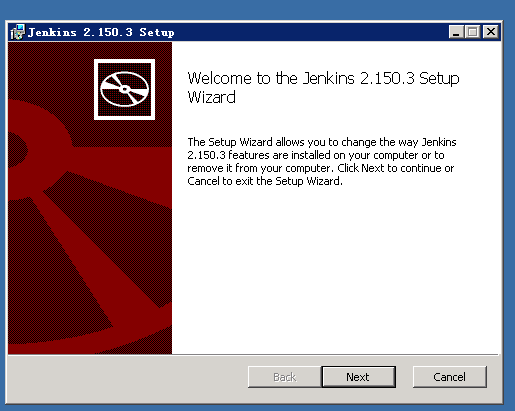Open the installer icon menu in title bar
The height and width of the screenshot is (411, 515).
pyautogui.click(x=17, y=32)
